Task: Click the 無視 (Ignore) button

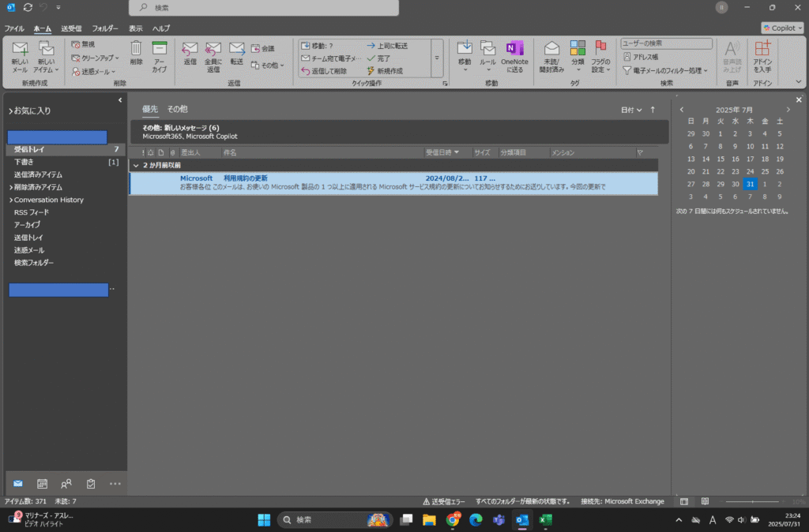Action: 83,44
